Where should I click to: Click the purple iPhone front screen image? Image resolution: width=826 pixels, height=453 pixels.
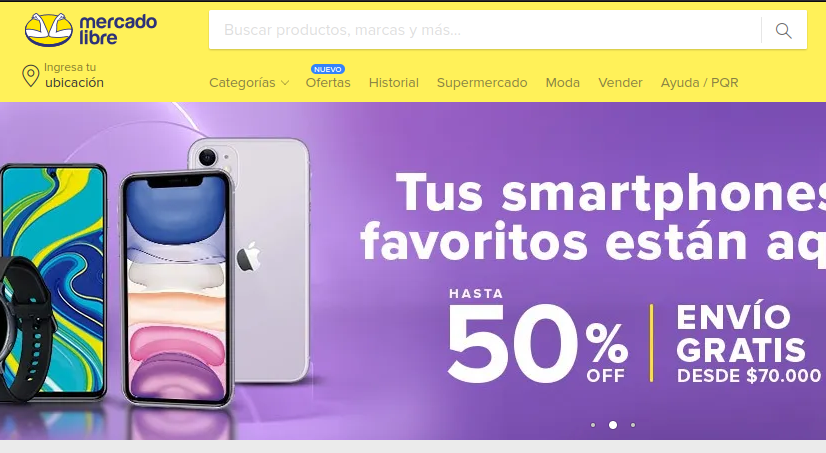click(178, 288)
